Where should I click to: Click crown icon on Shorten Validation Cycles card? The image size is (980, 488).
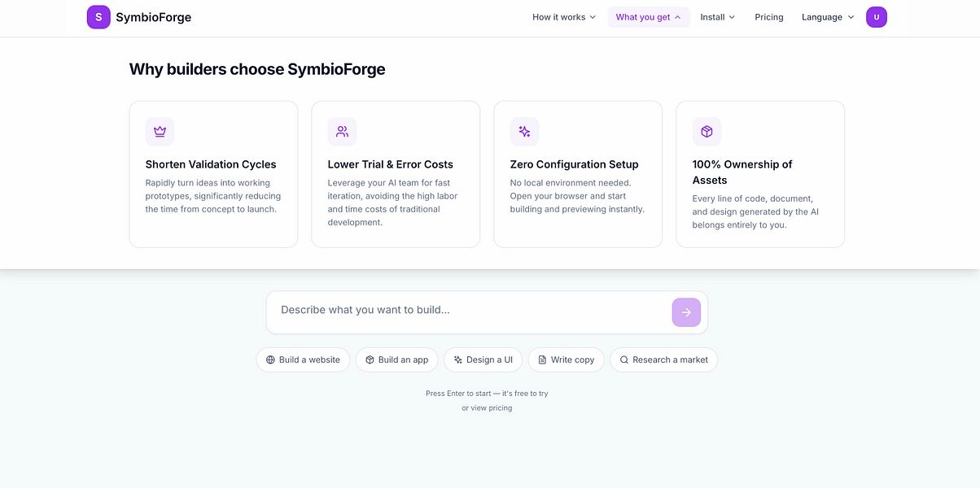click(160, 132)
